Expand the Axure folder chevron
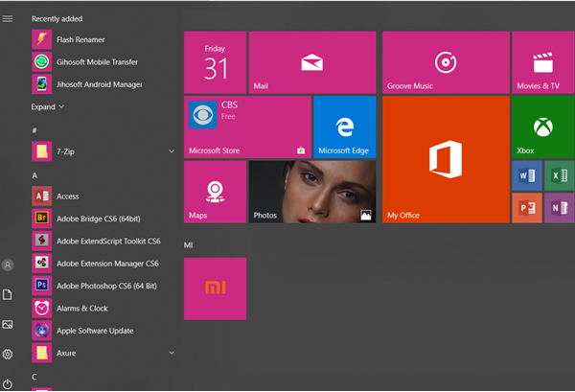575x392 pixels. tap(172, 353)
